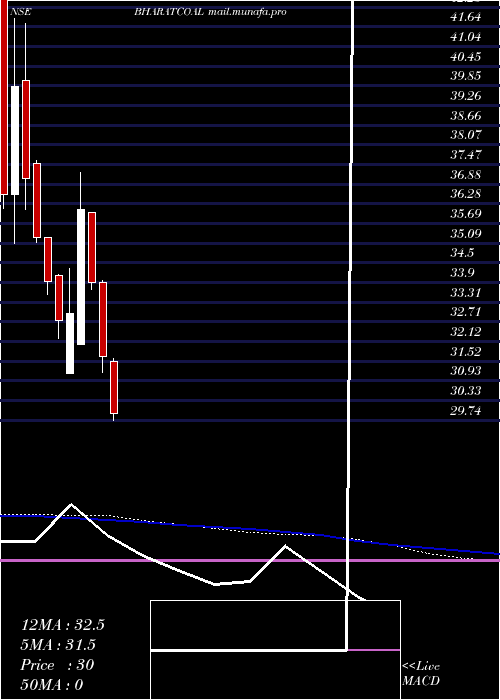Click the 41.04 price axis label
This screenshot has height=700, width=500.
(466, 37)
